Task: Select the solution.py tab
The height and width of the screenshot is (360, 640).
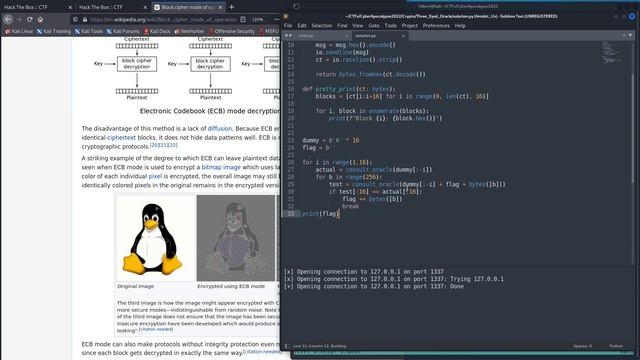Action: point(379,36)
